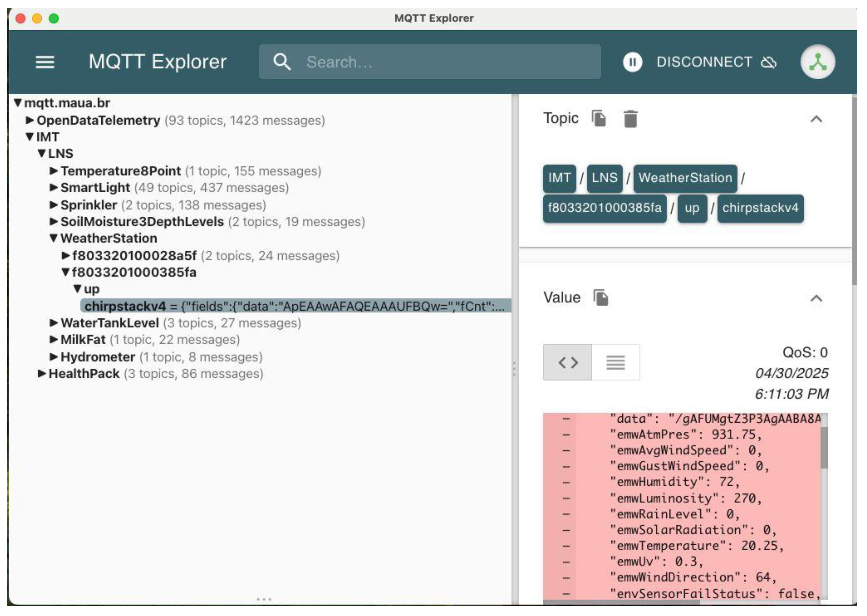867x616 pixels.
Task: Select the up tree row
Action: tap(86, 290)
